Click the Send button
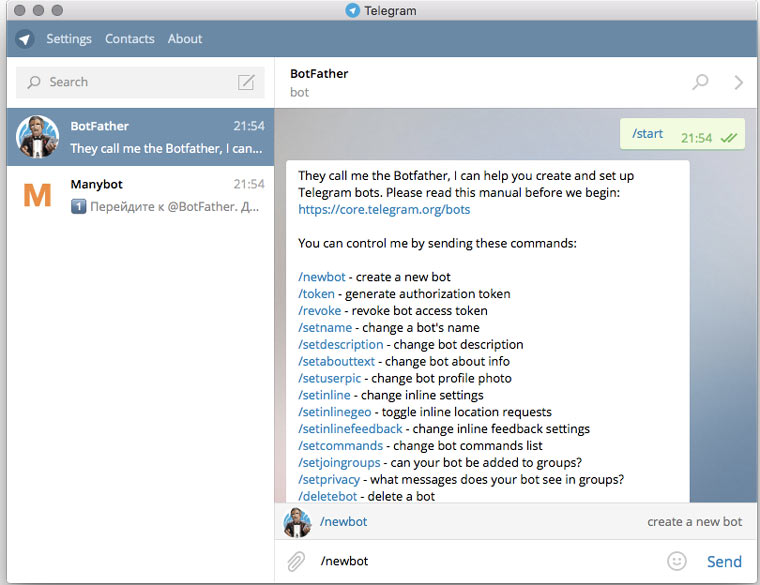The height and width of the screenshot is (585, 760). 724,562
